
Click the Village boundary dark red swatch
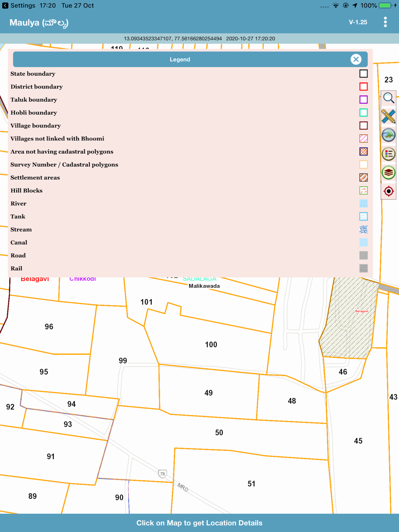pos(363,126)
